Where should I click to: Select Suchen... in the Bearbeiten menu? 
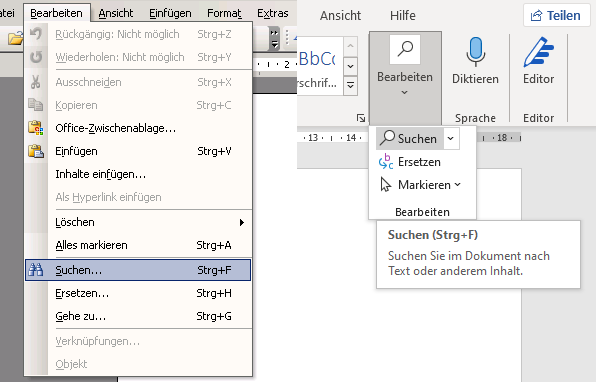pyautogui.click(x=138, y=270)
